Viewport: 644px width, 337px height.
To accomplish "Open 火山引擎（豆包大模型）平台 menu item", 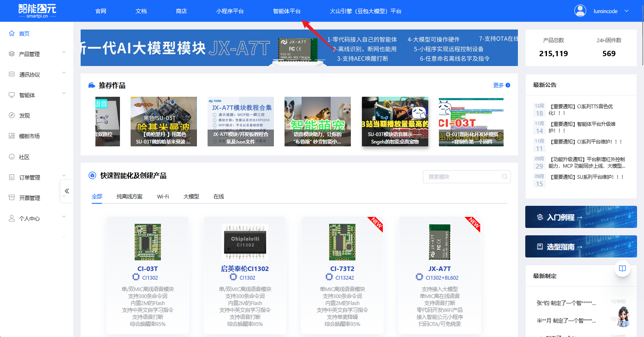I will [366, 11].
